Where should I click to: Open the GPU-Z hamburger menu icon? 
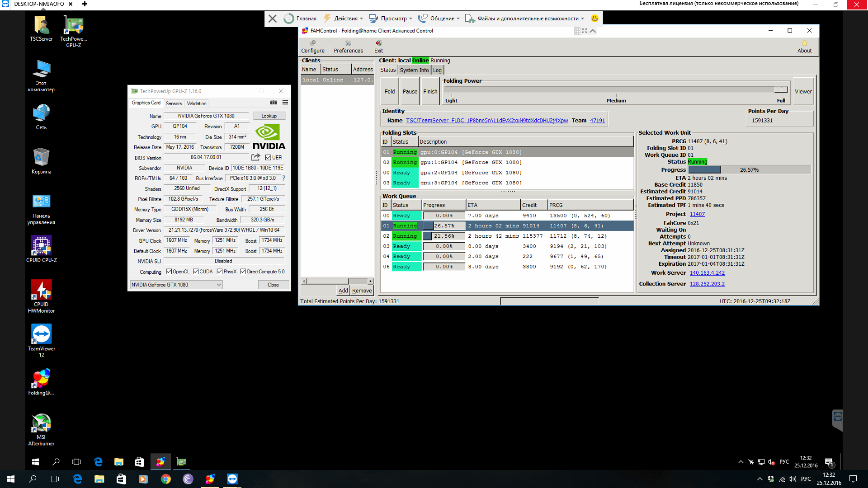[285, 103]
